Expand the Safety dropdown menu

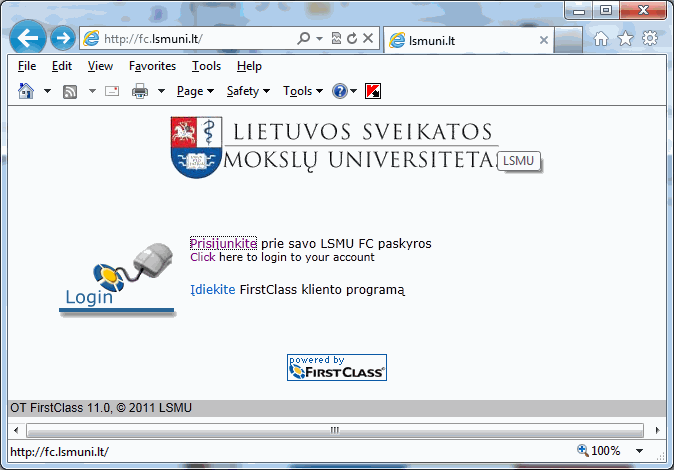[248, 91]
